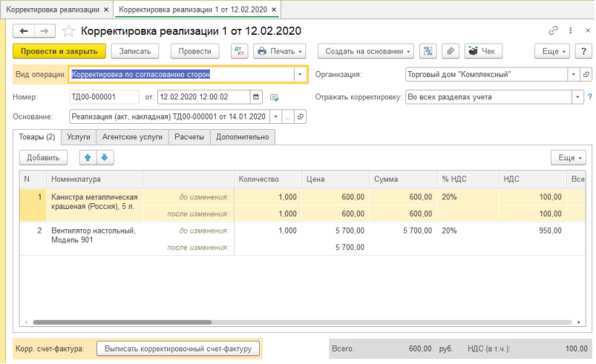
Task: Click Вид операции input field
Action: 181,74
